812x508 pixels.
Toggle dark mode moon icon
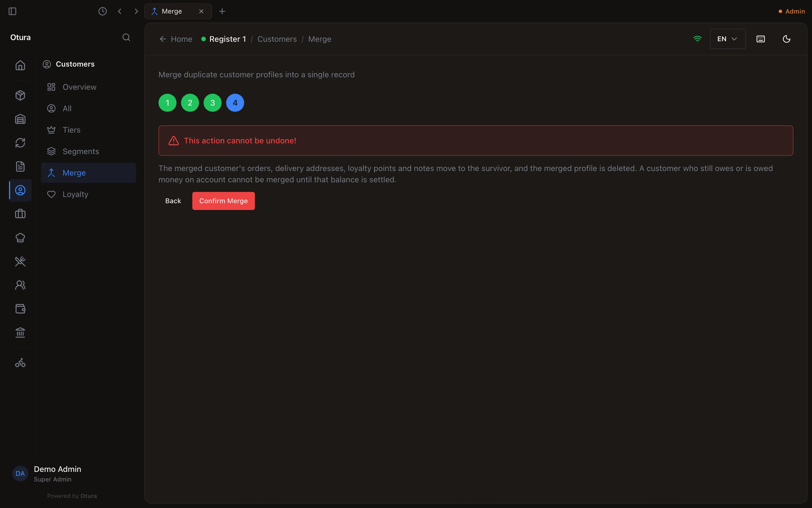pos(787,39)
